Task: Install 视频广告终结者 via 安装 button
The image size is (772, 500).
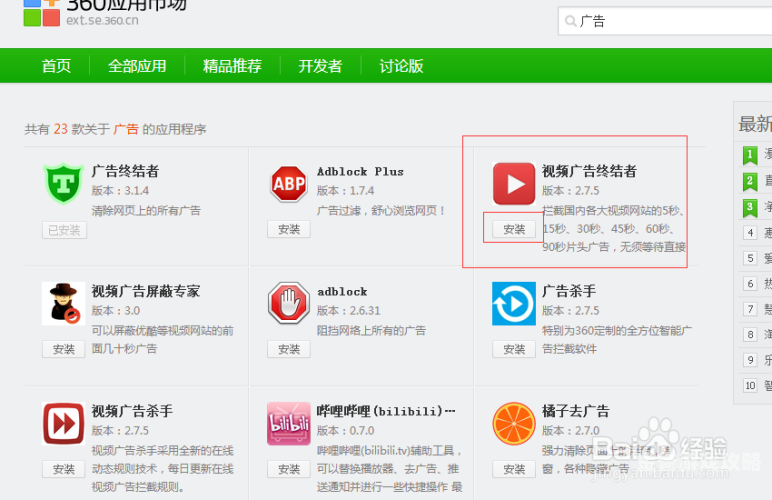Action: 514,229
